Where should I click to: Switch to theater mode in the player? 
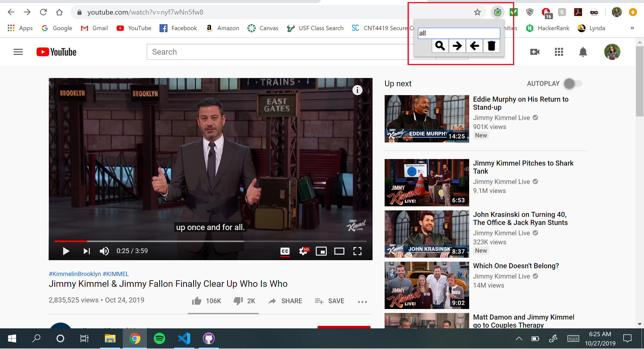click(339, 251)
